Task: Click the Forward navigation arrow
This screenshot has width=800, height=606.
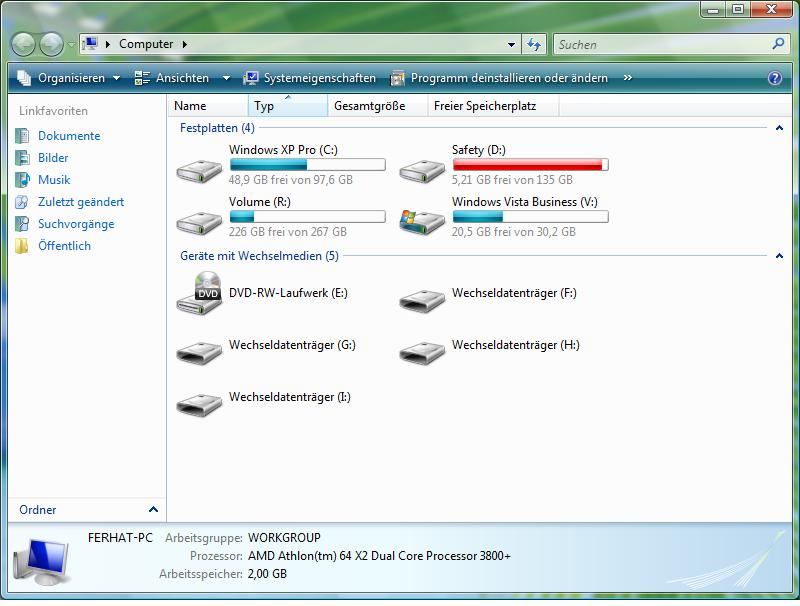Action: coord(52,44)
